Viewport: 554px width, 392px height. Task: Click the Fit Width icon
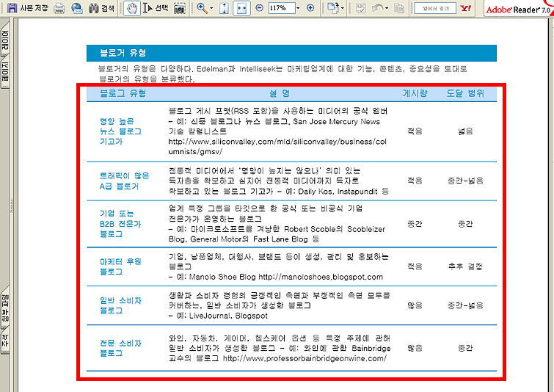click(241, 8)
